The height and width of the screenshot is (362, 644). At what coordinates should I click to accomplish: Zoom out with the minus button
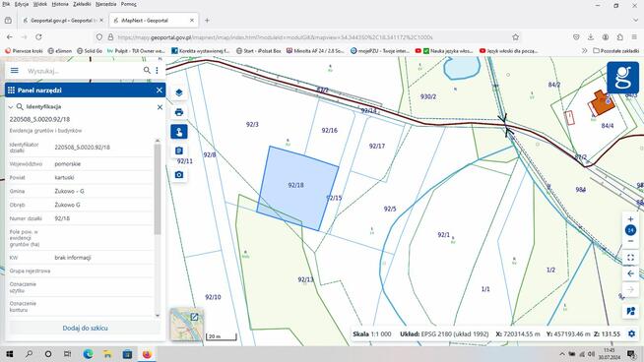630,241
